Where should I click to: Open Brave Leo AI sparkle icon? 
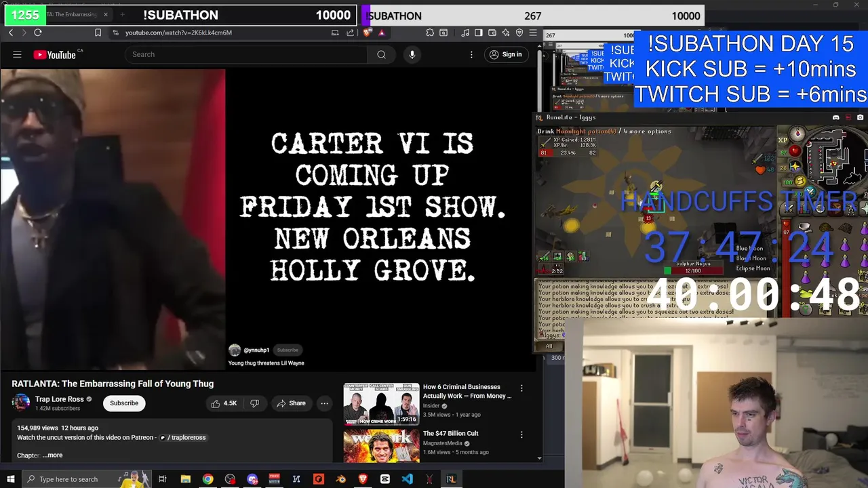coord(506,33)
